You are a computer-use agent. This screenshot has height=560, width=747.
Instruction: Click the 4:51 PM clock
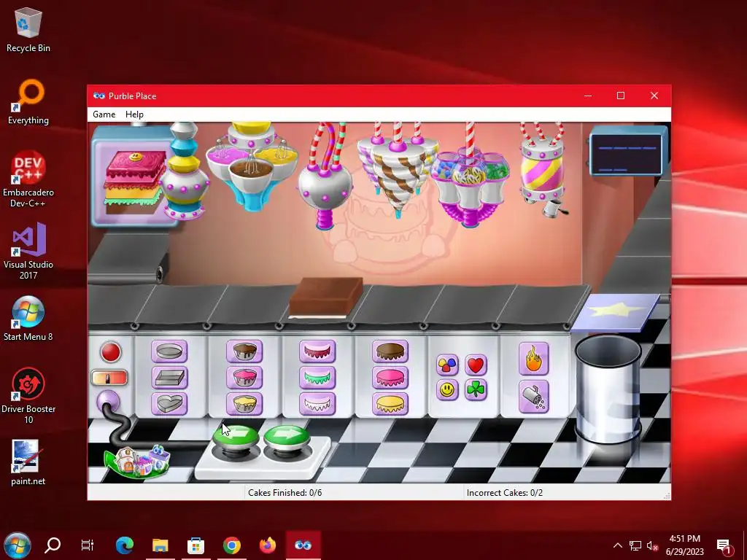coord(684,539)
